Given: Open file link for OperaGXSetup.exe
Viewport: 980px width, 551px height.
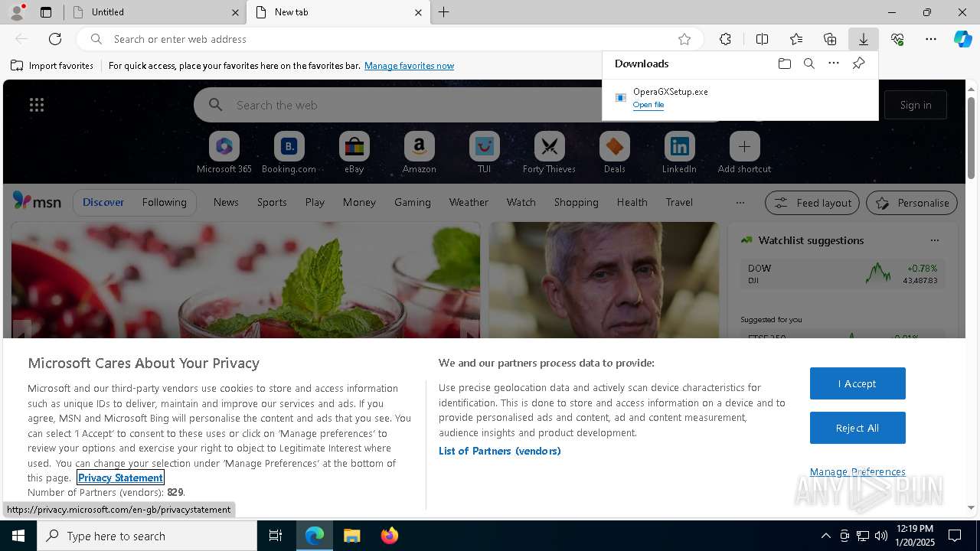Looking at the screenshot, I should tap(648, 105).
